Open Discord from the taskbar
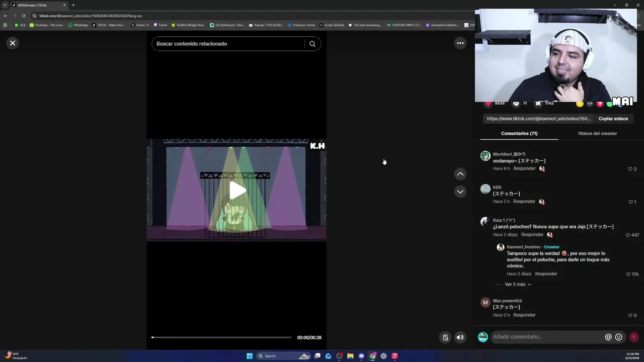Image resolution: width=644 pixels, height=362 pixels. tap(361, 356)
